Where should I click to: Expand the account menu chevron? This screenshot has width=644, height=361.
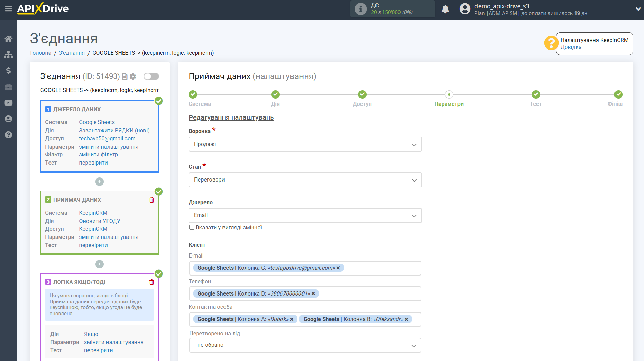(x=638, y=9)
